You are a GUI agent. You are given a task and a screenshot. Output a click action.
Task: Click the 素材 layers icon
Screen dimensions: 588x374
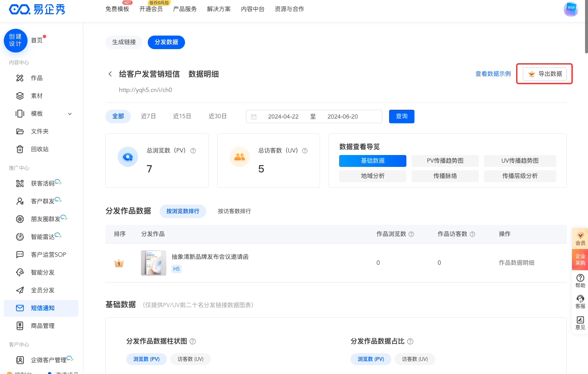pyautogui.click(x=20, y=96)
